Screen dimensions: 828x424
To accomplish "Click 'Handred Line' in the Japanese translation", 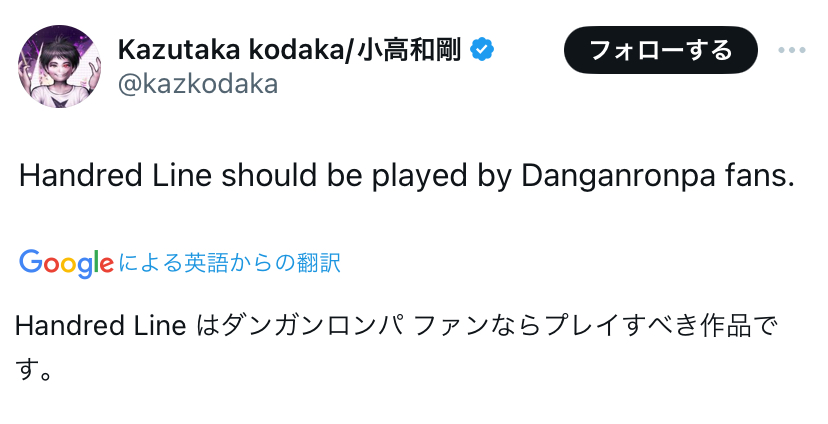I will tap(100, 327).
